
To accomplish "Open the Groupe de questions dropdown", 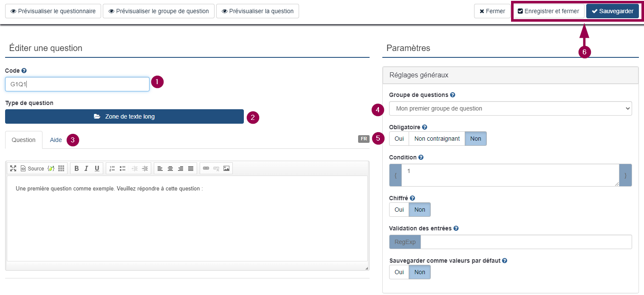I will [510, 108].
